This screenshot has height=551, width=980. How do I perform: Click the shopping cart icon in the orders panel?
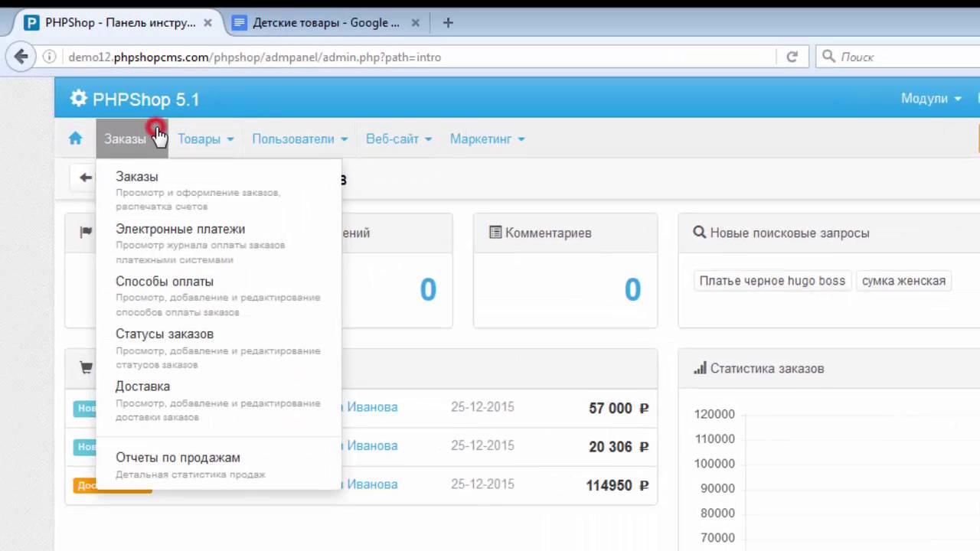pyautogui.click(x=87, y=368)
